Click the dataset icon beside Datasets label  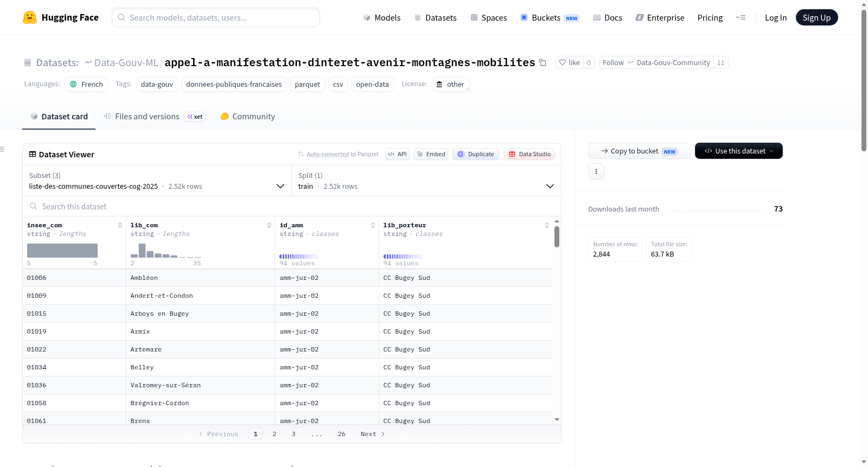point(28,63)
